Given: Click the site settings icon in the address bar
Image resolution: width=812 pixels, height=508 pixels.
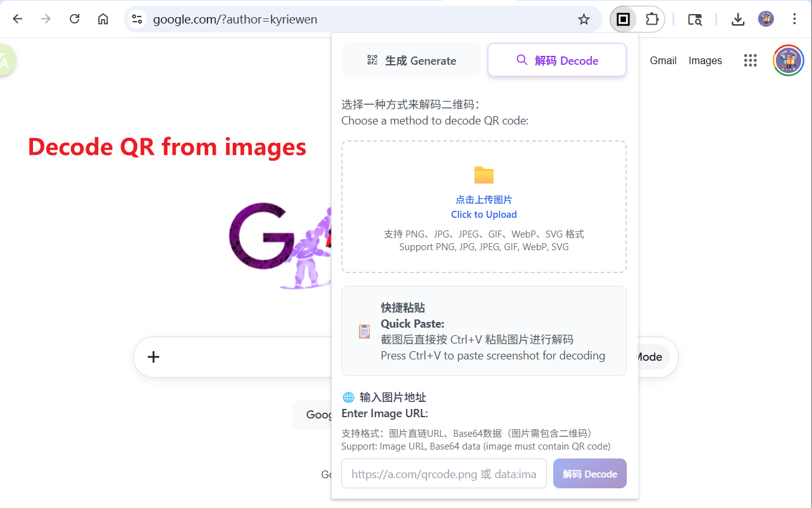Looking at the screenshot, I should 136,19.
